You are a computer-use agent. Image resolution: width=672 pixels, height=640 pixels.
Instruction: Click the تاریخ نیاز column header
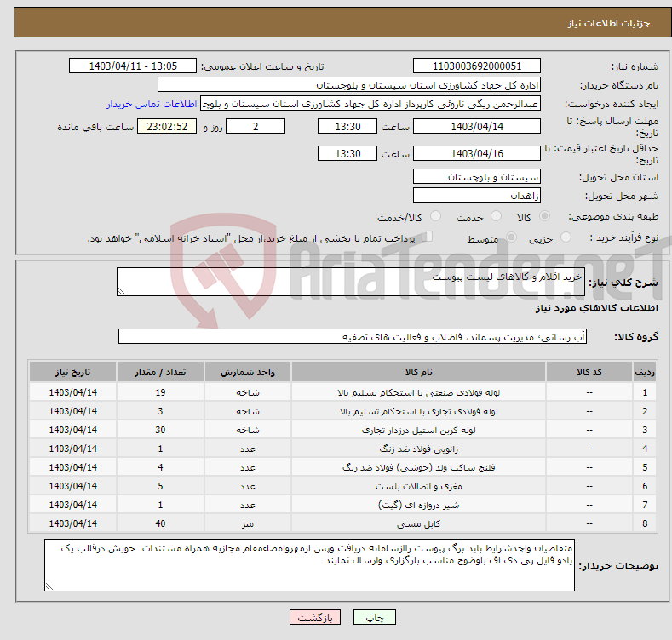(x=73, y=372)
